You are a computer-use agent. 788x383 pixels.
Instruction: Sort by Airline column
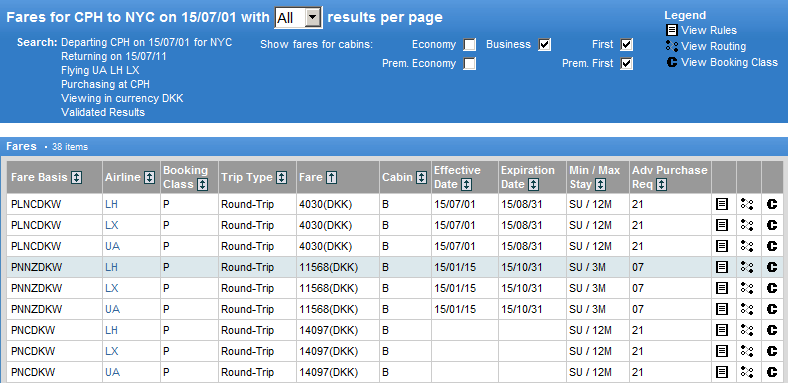[x=149, y=177]
